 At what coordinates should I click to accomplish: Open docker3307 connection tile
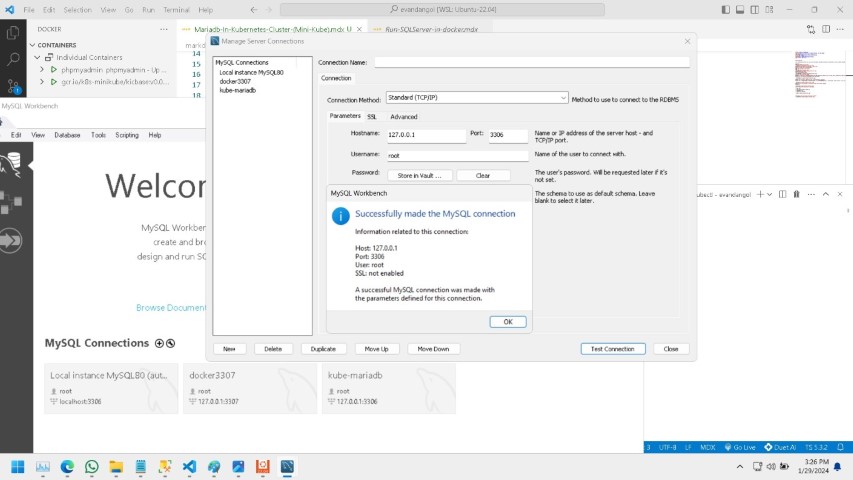click(250, 389)
